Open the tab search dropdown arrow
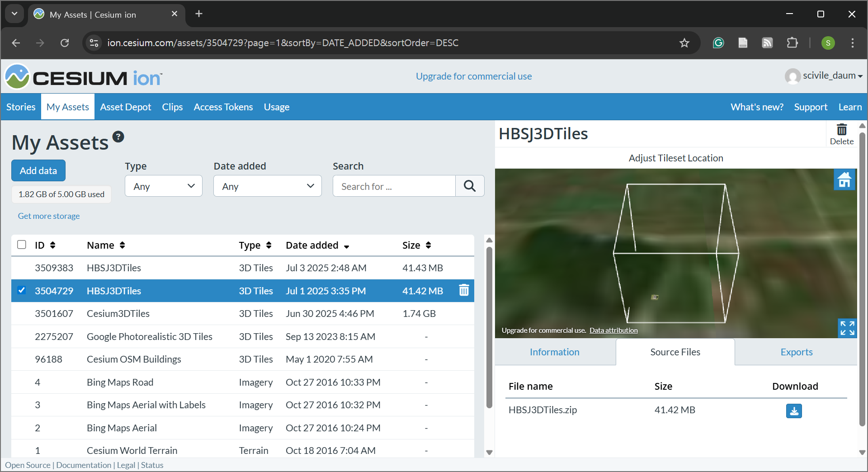This screenshot has width=868, height=472. pos(14,14)
